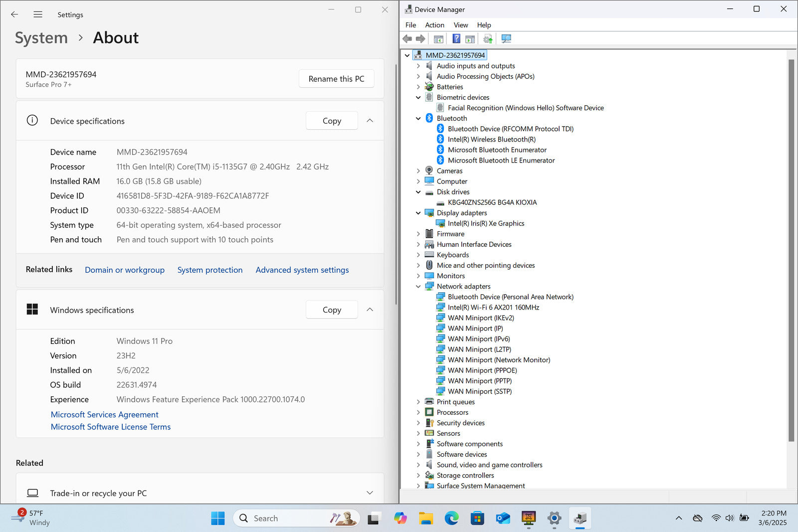Click the Settings back arrow
The image size is (798, 532).
click(14, 14)
